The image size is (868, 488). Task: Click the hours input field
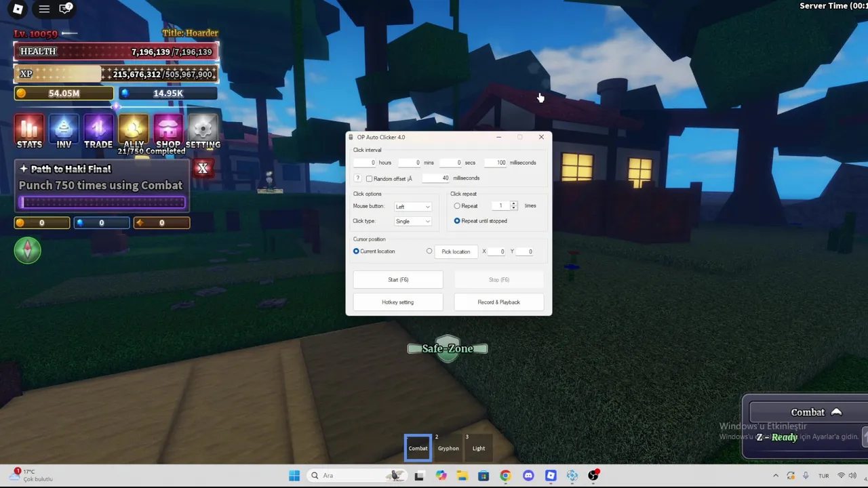pos(365,163)
